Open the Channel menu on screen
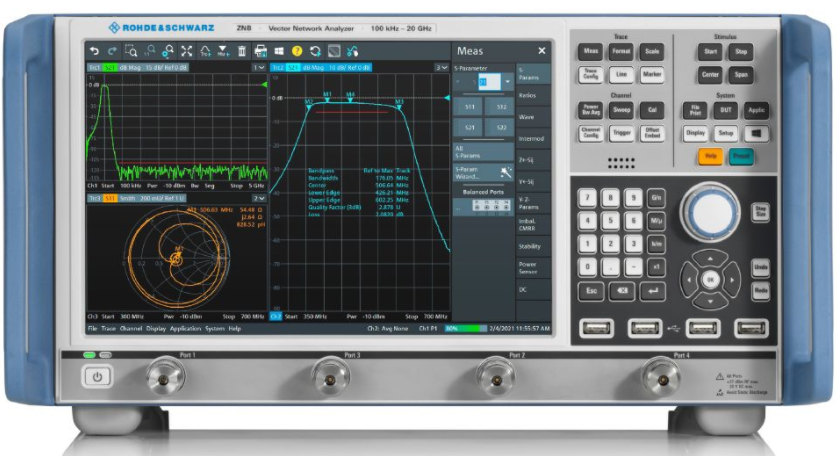837x456 pixels. 131,328
